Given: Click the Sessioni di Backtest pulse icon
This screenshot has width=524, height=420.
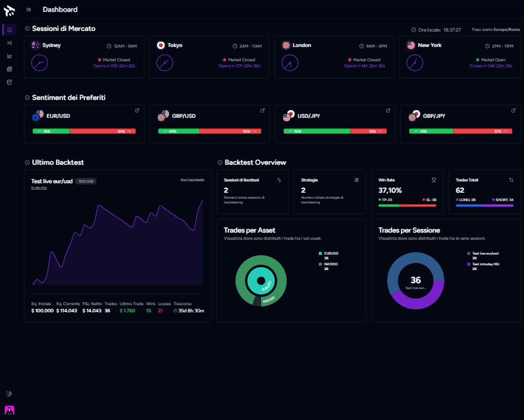Looking at the screenshot, I should 279,180.
